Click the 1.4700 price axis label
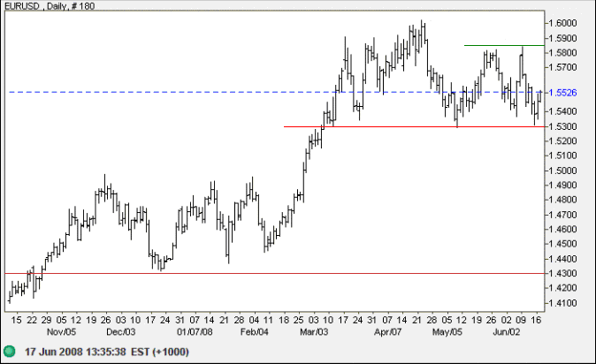 (x=562, y=215)
